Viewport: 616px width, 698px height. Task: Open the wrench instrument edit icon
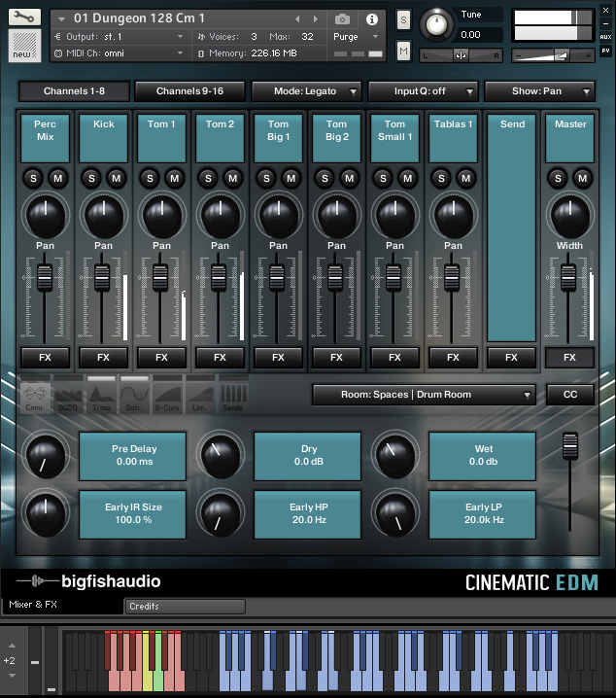[x=24, y=17]
